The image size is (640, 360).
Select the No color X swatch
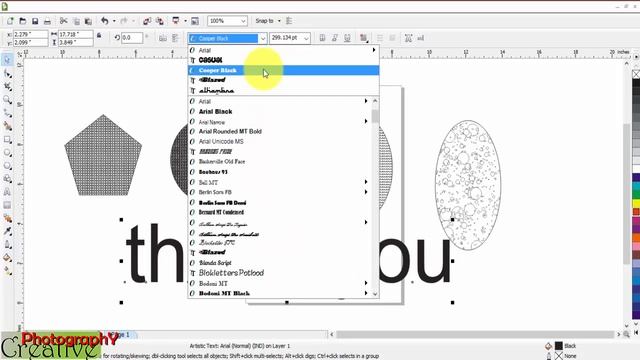pyautogui.click(x=636, y=74)
